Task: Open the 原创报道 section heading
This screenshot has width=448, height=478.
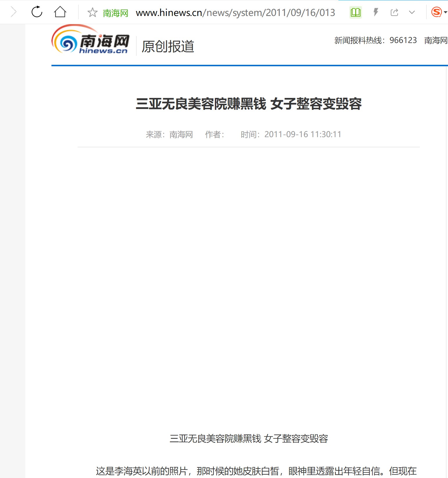Action: tap(168, 46)
